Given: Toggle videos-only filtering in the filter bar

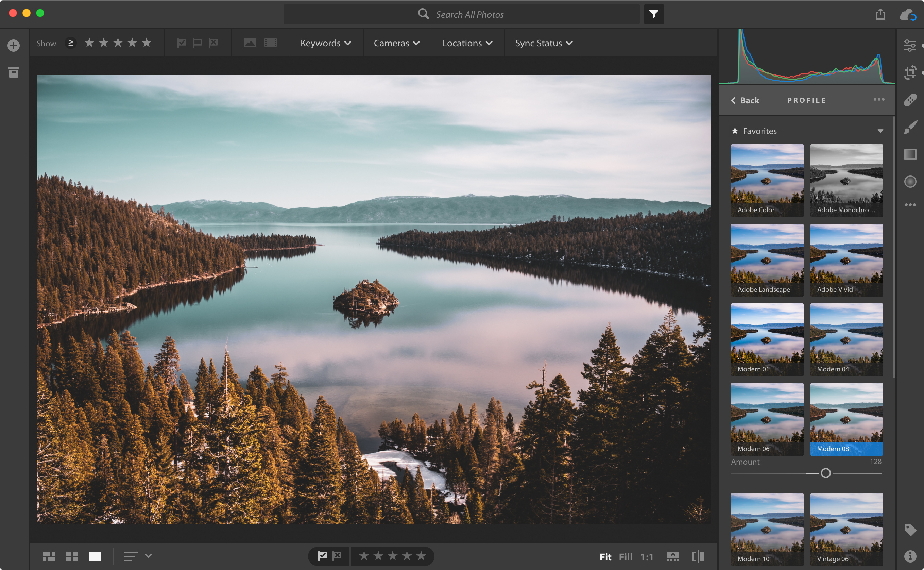Looking at the screenshot, I should [x=271, y=43].
